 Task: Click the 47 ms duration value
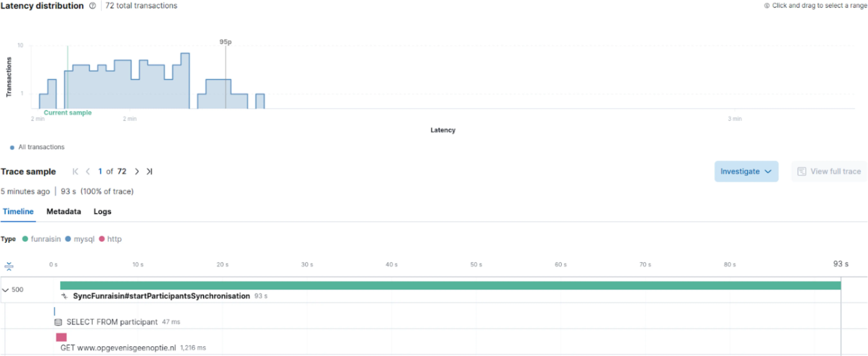(171, 322)
